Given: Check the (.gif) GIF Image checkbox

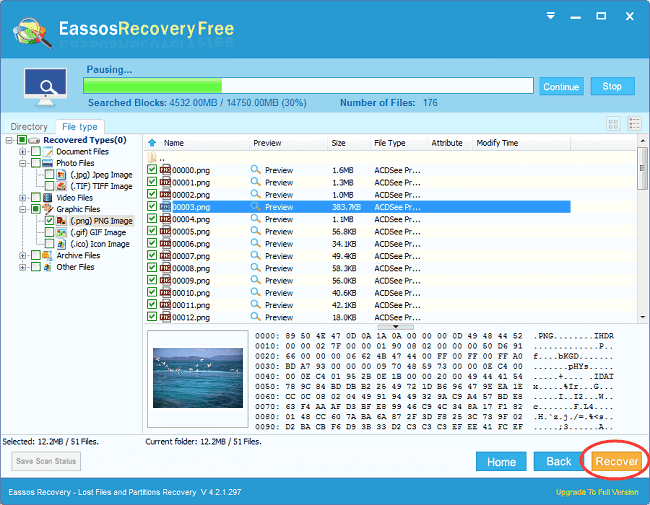Looking at the screenshot, I should coord(49,232).
